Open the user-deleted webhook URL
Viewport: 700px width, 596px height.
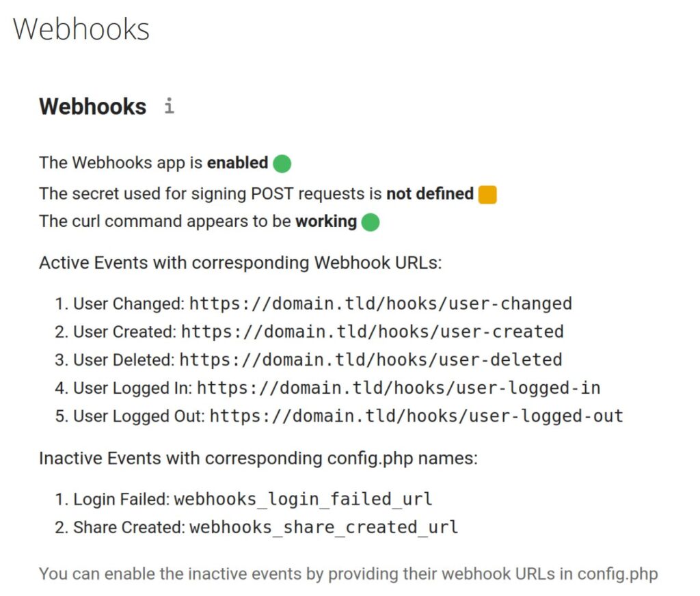(371, 360)
